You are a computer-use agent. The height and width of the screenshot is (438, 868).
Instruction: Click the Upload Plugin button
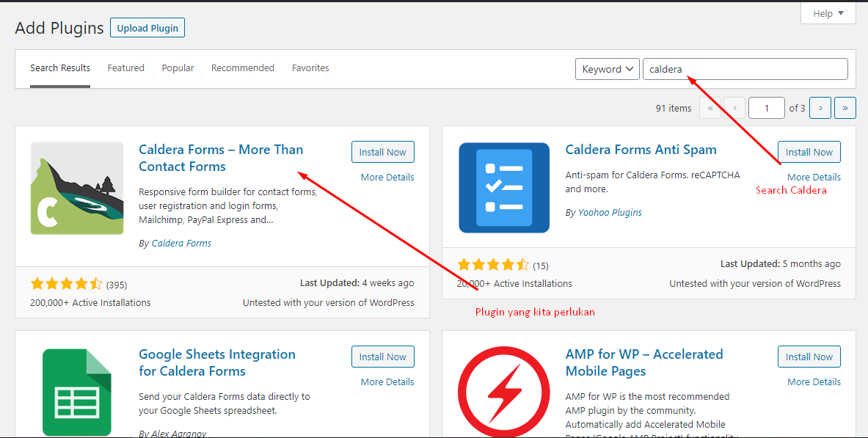(147, 28)
